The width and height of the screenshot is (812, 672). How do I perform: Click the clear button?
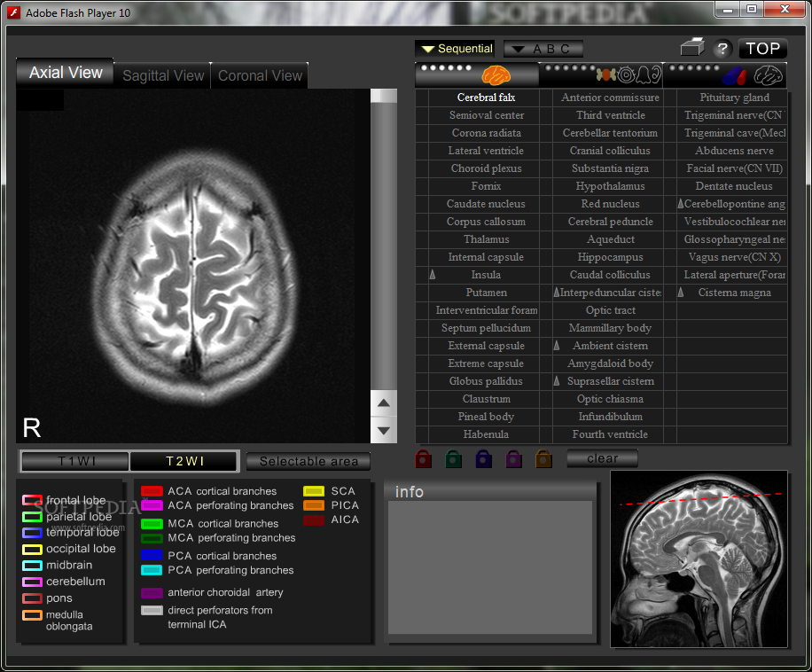[602, 458]
